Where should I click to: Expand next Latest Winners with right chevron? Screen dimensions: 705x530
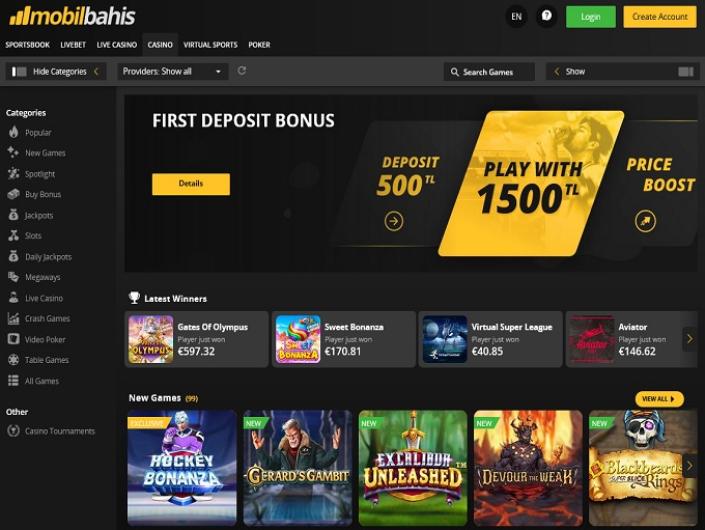[690, 339]
